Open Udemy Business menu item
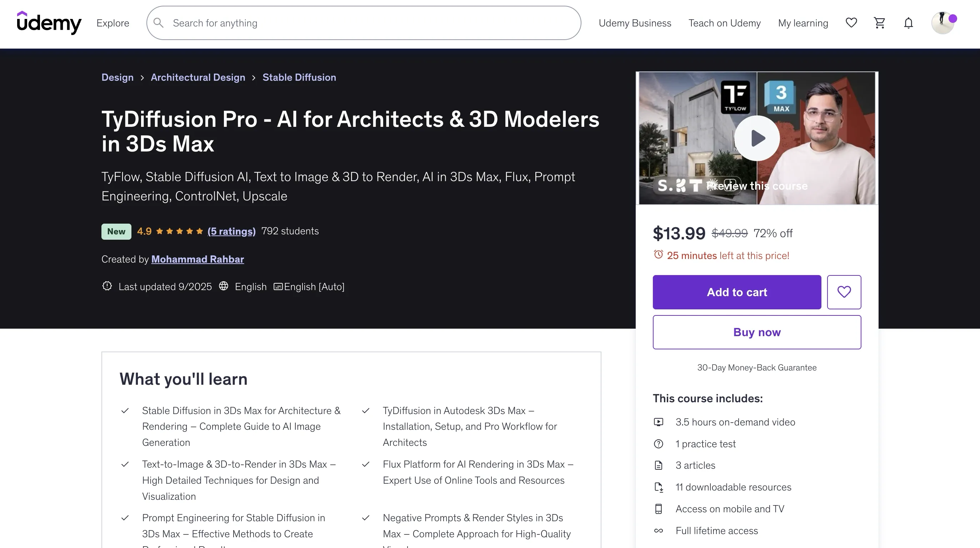 (635, 23)
